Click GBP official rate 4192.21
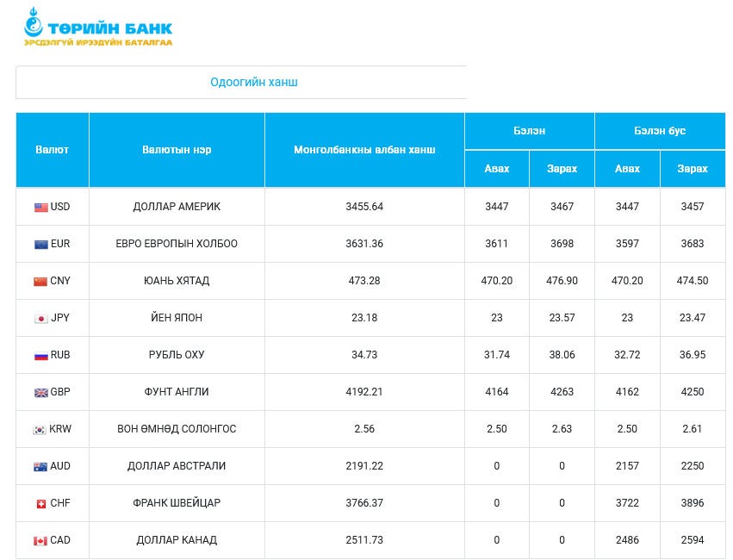The image size is (733, 560). (x=364, y=392)
